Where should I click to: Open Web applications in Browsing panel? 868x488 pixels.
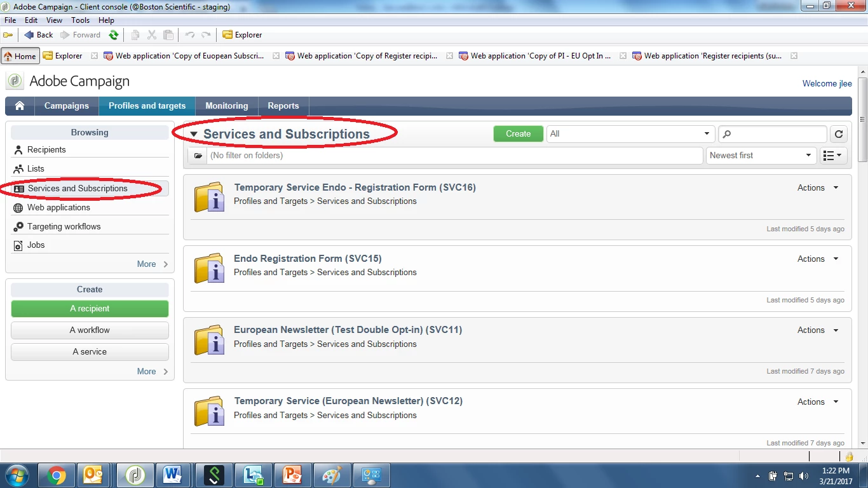pyautogui.click(x=58, y=208)
